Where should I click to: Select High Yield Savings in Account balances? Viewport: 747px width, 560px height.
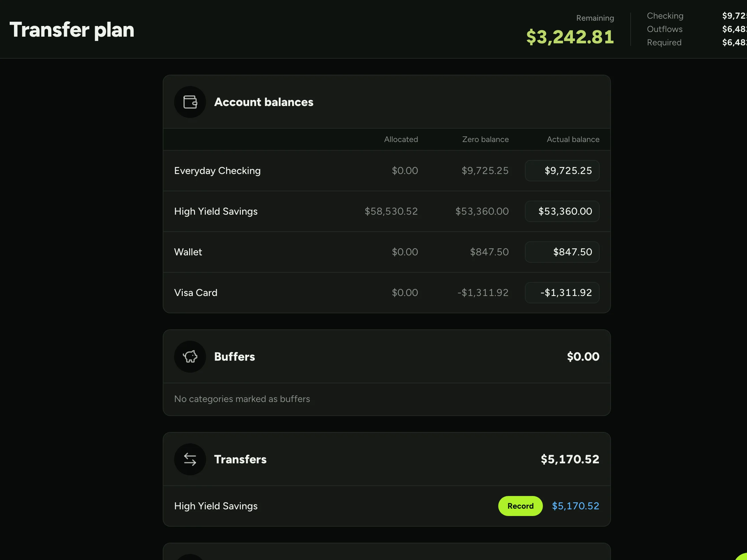216,211
